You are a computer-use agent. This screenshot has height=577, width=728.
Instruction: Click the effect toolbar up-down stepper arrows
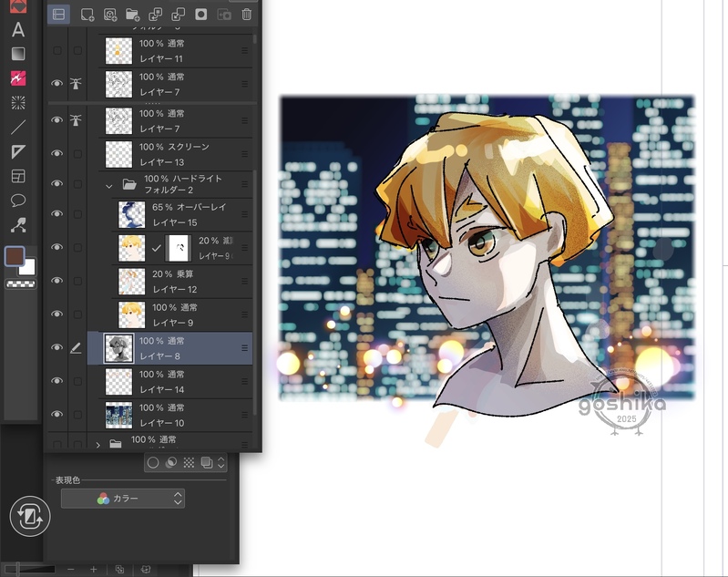[x=221, y=462]
